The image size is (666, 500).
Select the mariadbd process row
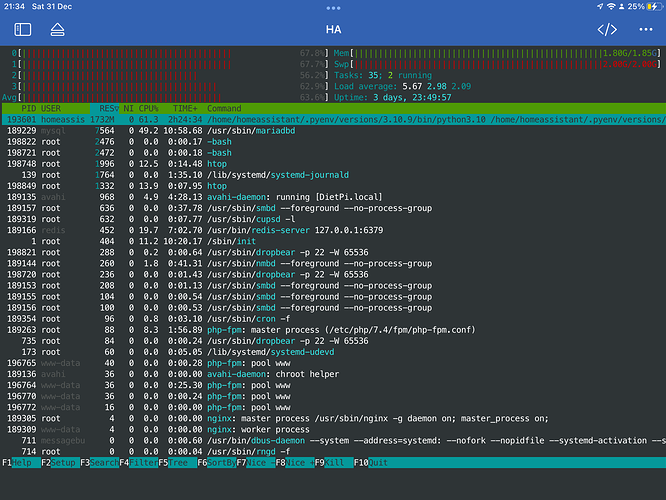[x=333, y=130]
